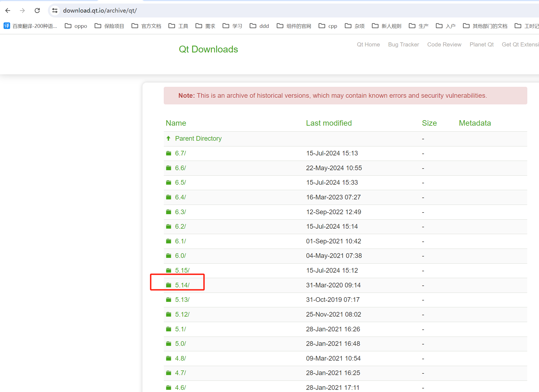Open the 5.14/ directory link
This screenshot has width=539, height=392.
182,285
